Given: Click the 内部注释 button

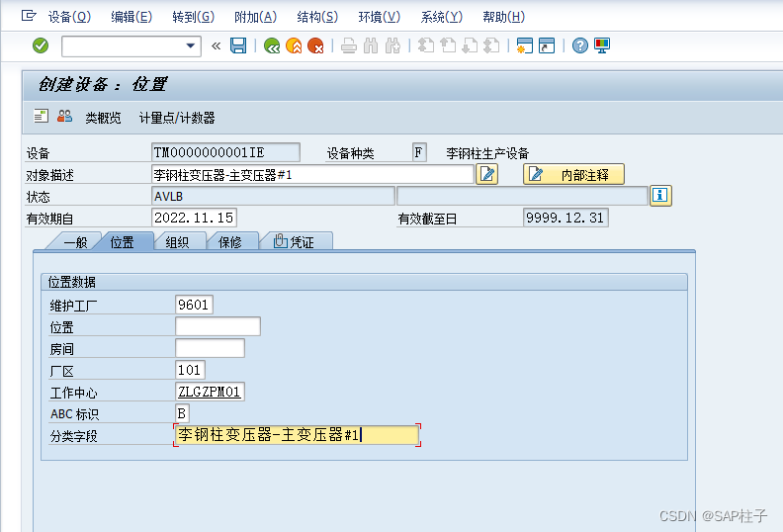Looking at the screenshot, I should point(573,174).
